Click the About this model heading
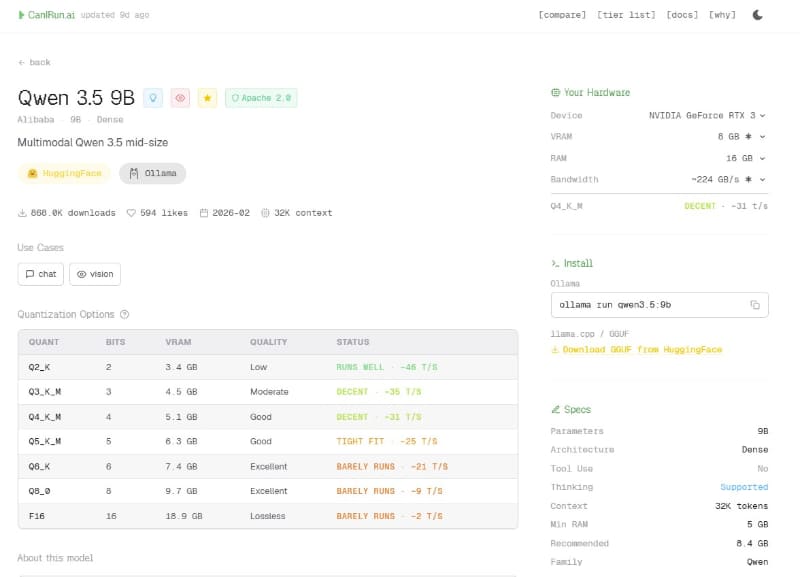This screenshot has width=800, height=577. click(x=55, y=558)
